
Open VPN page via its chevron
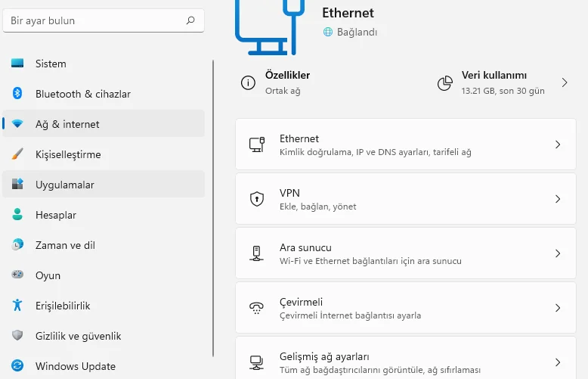point(558,199)
